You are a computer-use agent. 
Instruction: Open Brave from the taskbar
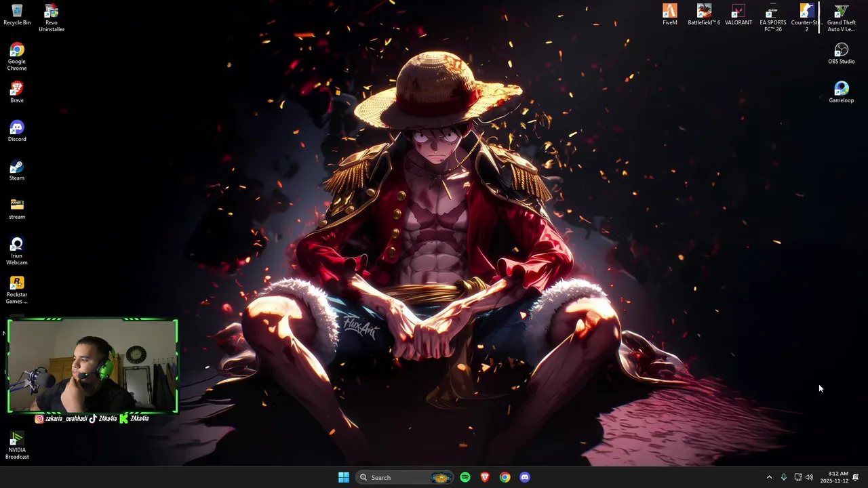[x=485, y=477]
